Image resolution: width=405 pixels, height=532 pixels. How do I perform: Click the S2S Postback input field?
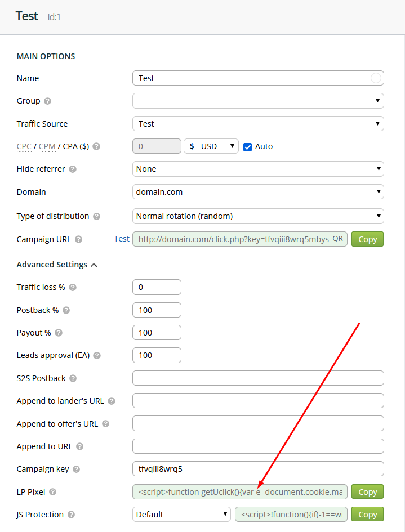(x=258, y=378)
